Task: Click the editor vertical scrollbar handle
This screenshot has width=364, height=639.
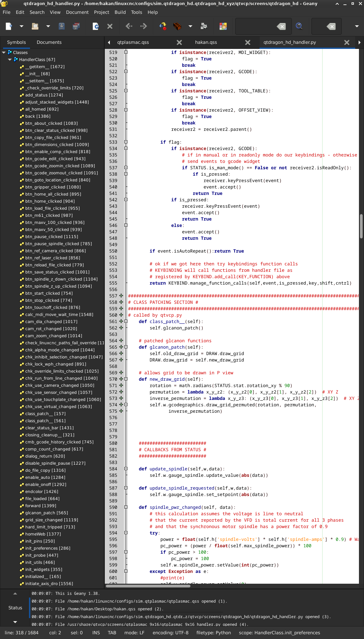Action: coord(361,226)
